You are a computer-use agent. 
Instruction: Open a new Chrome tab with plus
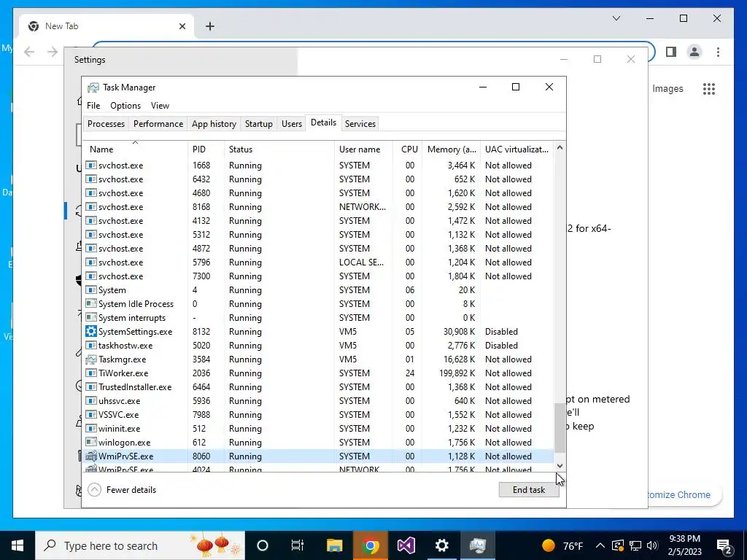coord(210,26)
